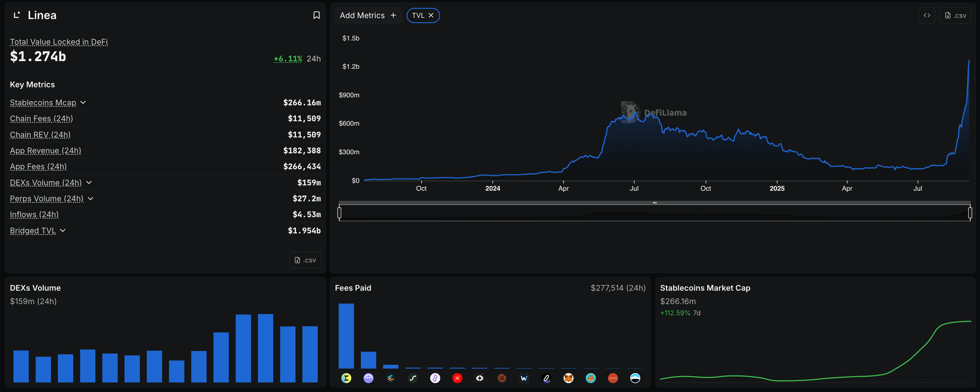Click the +6.11% 24h change
Viewport: 980px width, 392px height.
(x=288, y=59)
